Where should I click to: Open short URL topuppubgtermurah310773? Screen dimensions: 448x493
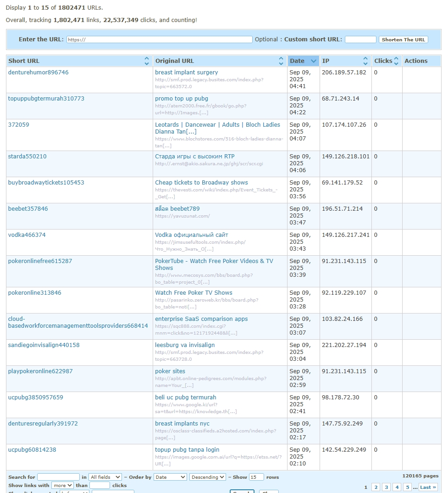pyautogui.click(x=46, y=98)
